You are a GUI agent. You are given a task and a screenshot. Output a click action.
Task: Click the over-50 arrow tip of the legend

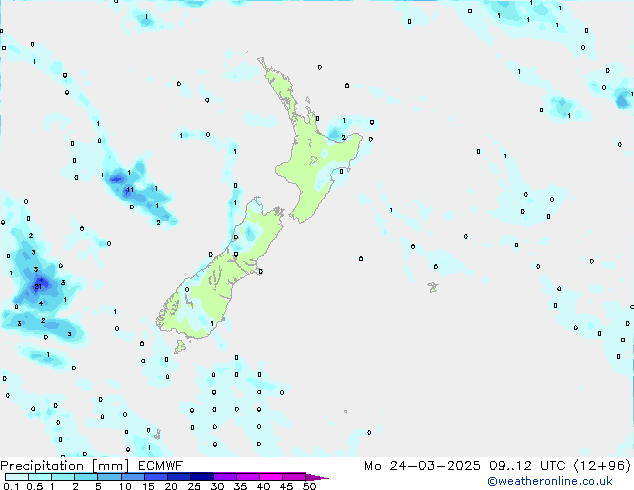(317, 477)
